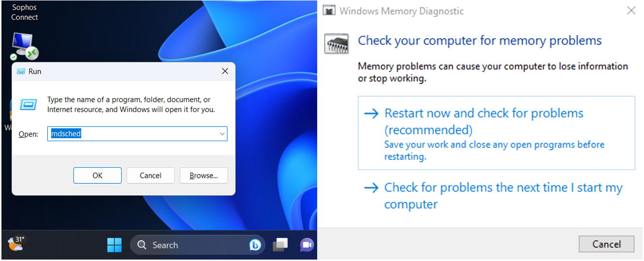Open the Windows Start button

pyautogui.click(x=114, y=245)
